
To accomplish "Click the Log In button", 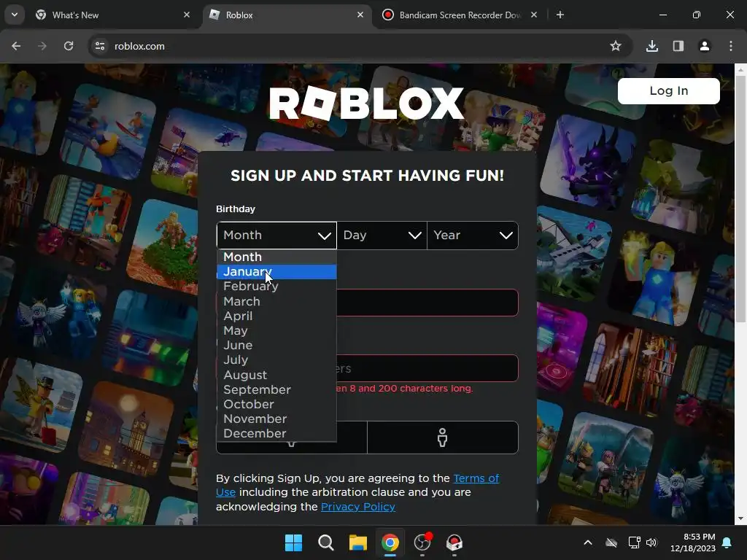I will (669, 91).
